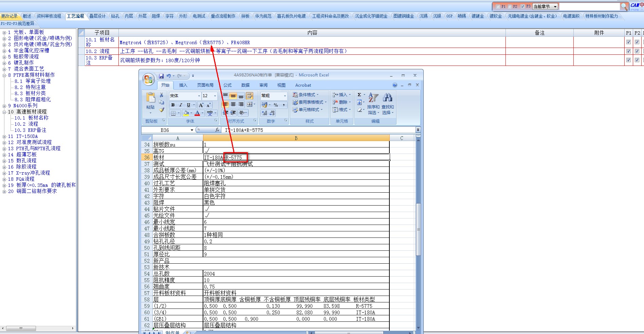Collapse tree node 10 高速板材流程
644x334 pixels.
pos(4,112)
